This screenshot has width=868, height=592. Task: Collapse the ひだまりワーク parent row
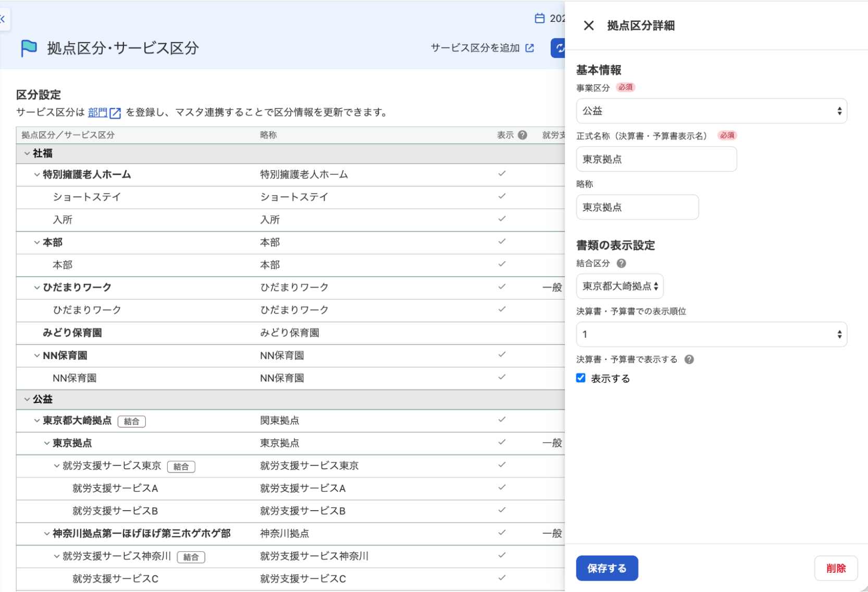coord(37,287)
